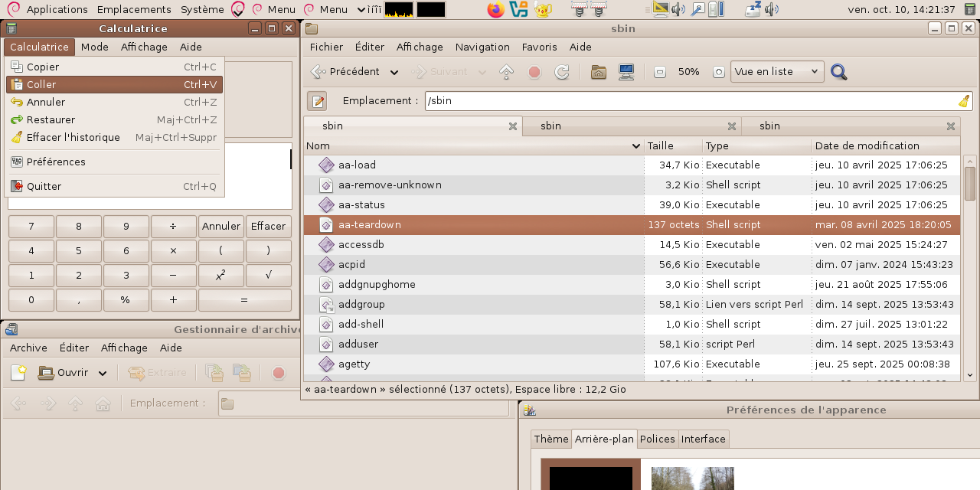Launch Firefox from the top panel

(495, 10)
